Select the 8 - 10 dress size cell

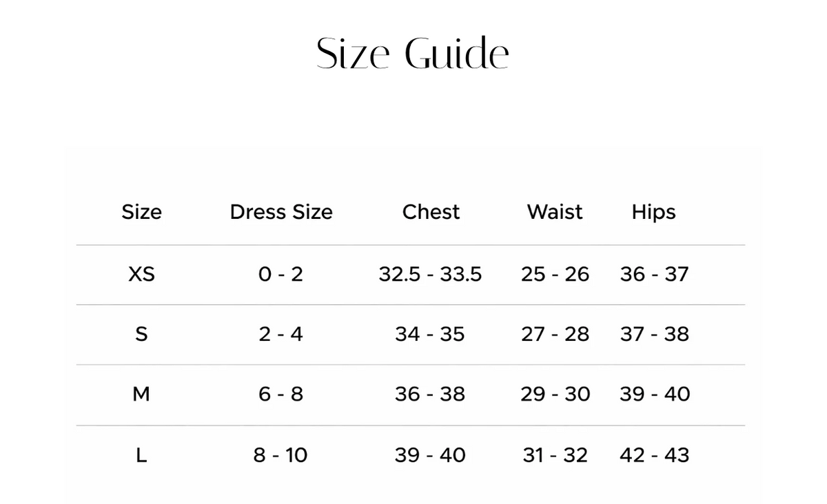click(x=280, y=455)
